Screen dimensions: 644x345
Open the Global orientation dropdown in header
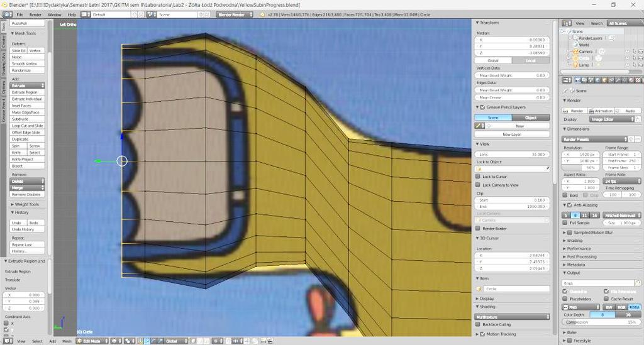tap(176, 341)
